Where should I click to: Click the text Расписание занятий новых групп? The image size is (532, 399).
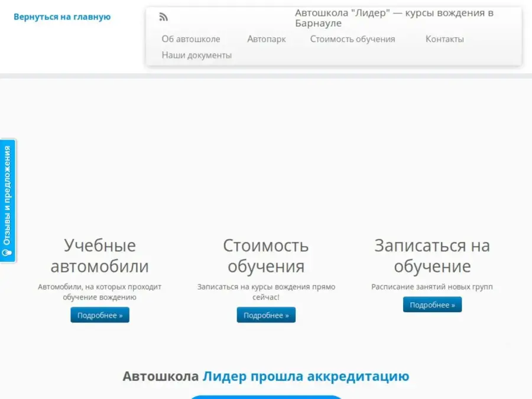pyautogui.click(x=432, y=287)
